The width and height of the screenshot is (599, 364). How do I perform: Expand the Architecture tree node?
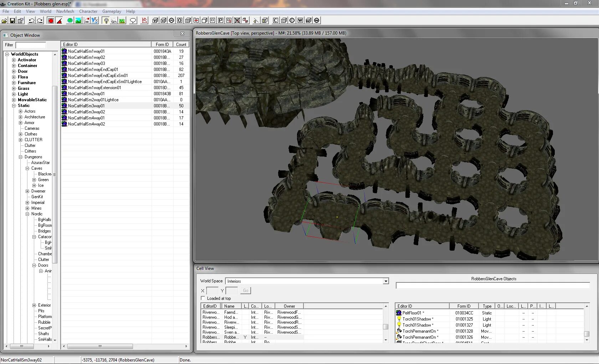[21, 117]
